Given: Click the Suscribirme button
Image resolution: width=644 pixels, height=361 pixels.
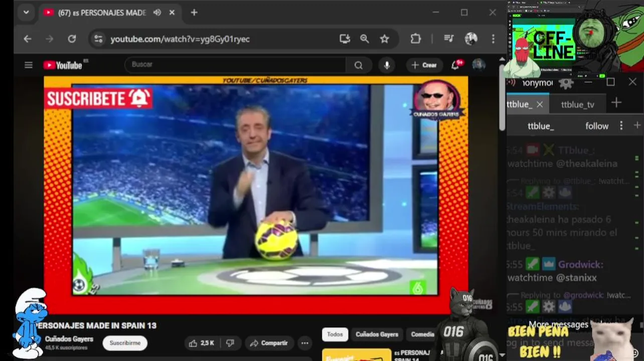Looking at the screenshot, I should coord(125,343).
